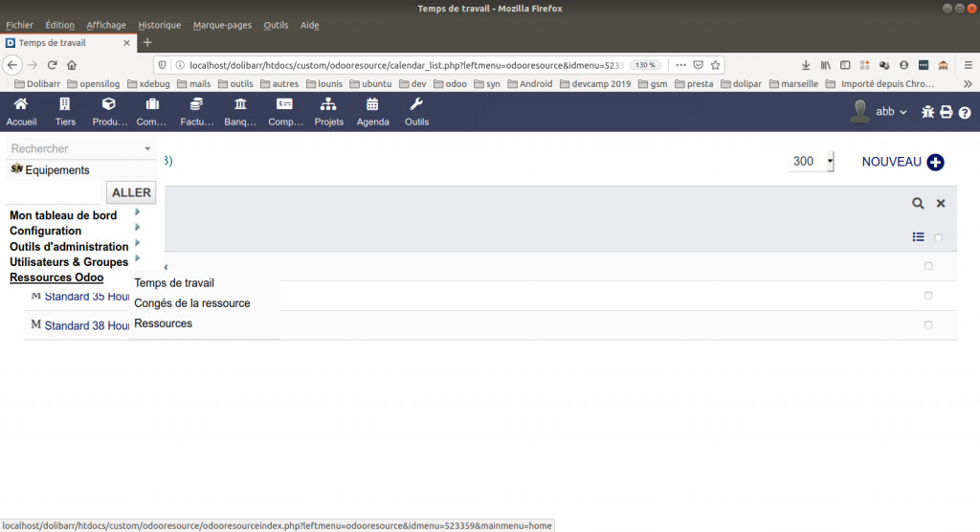The height and width of the screenshot is (532, 980).
Task: Open the Standard 38 Hours calendar
Action: [x=87, y=325]
